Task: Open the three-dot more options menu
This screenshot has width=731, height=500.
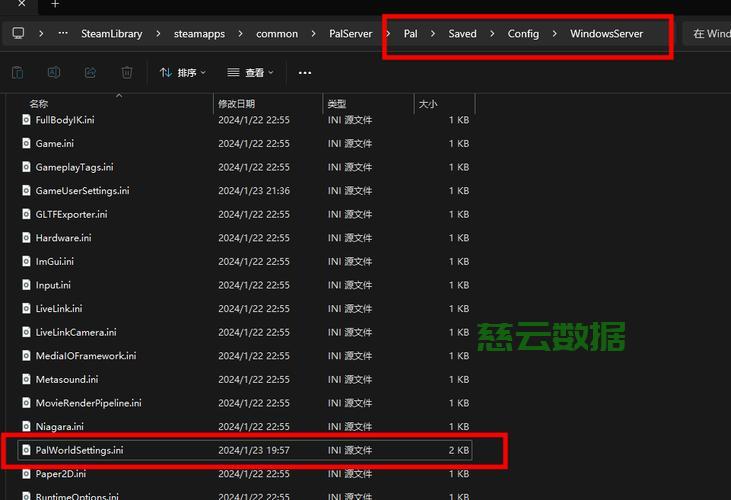Action: click(x=305, y=73)
